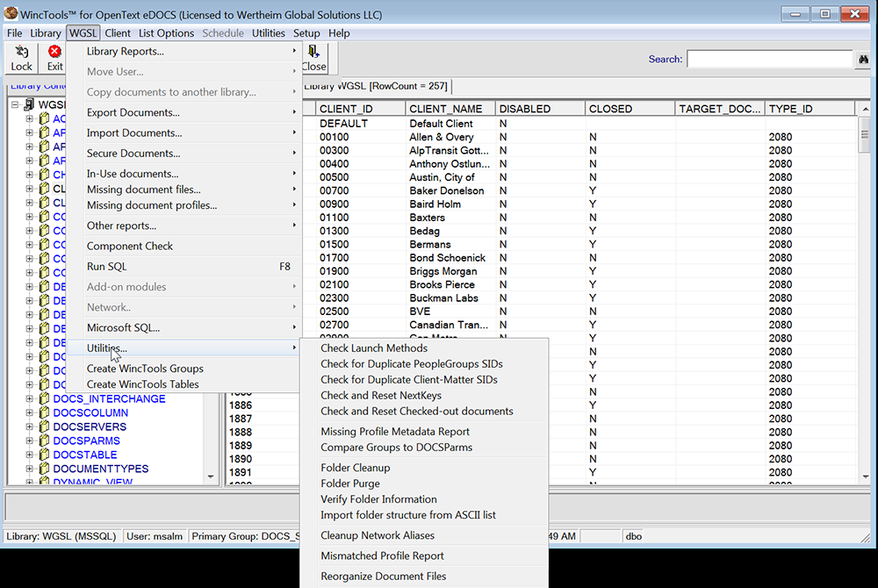Expand the DOCSTABLE tree node

[x=30, y=455]
